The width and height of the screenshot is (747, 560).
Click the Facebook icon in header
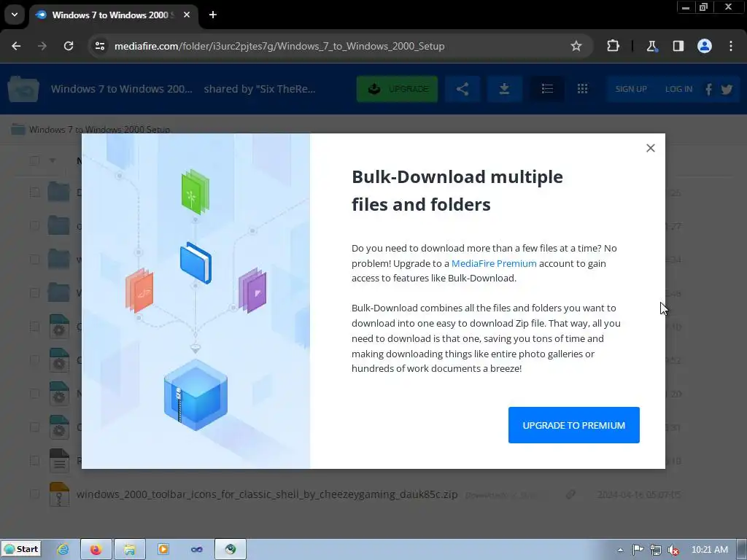coord(708,89)
